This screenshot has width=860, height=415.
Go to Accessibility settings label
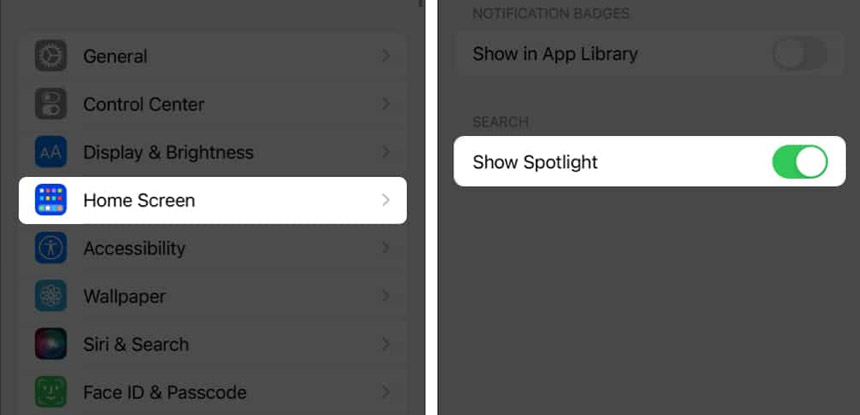[x=134, y=248]
